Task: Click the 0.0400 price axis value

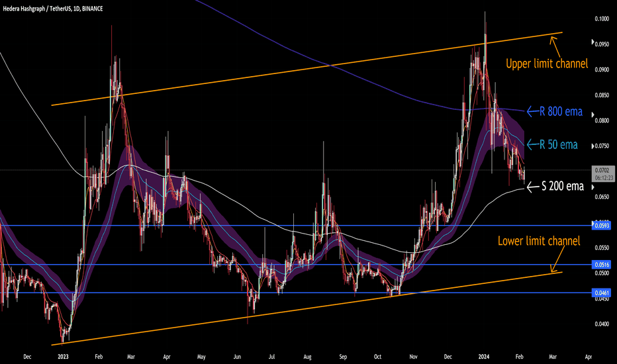Action: tap(602, 324)
